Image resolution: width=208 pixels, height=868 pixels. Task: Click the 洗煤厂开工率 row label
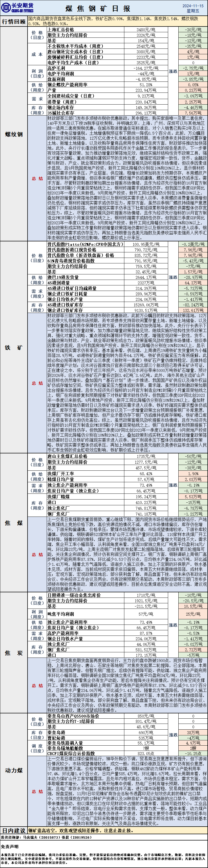point(61,473)
